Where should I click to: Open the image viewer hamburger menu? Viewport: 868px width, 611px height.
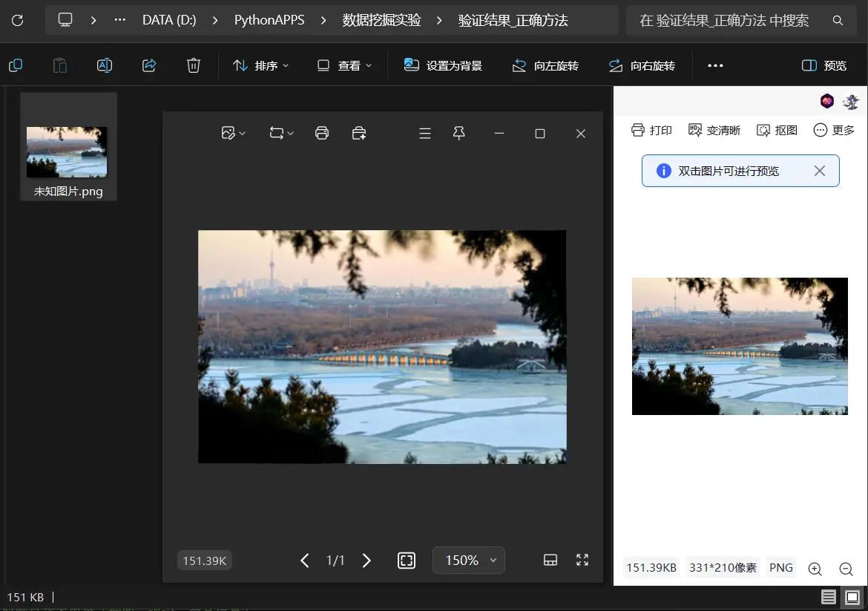425,133
